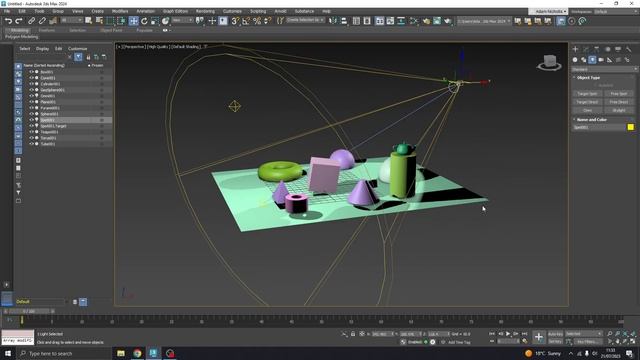The width and height of the screenshot is (640, 360).
Task: Toggle the Spinner Snap icon
Action: [267, 21]
